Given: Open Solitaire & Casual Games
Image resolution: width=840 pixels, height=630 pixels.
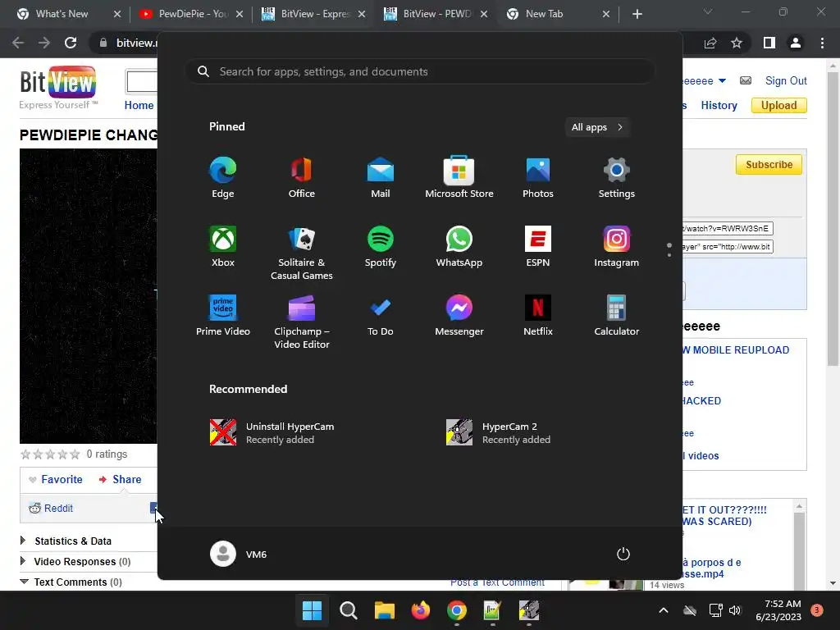Looking at the screenshot, I should click(302, 253).
